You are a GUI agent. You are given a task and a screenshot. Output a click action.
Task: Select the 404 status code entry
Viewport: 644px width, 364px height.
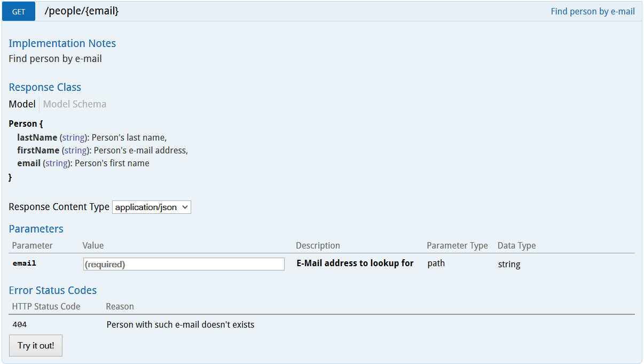(x=19, y=324)
